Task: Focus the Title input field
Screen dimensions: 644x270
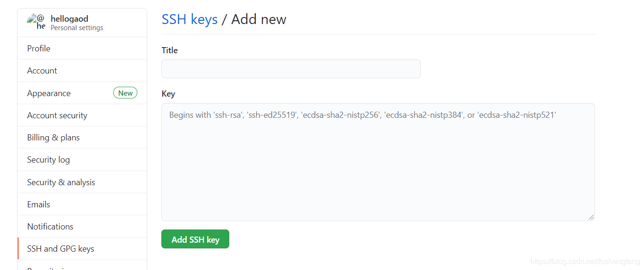Action: (291, 69)
